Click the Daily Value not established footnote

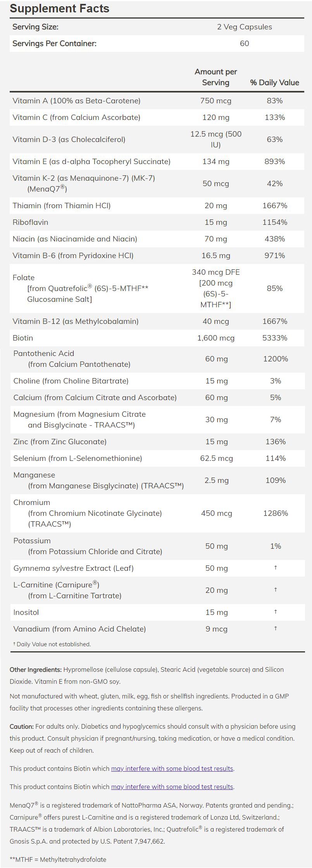pos(52,644)
